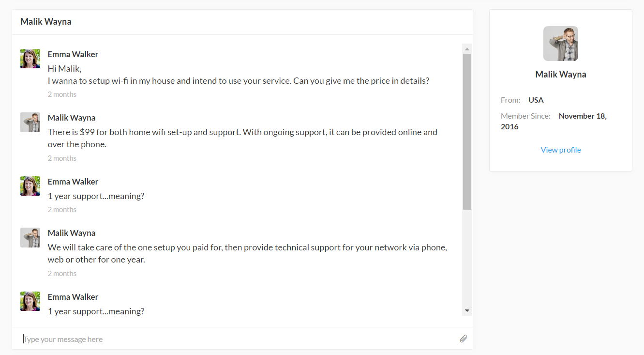Image resolution: width=644 pixels, height=355 pixels.
Task: Click Emma Walker's avatar on the first message
Action: tap(30, 59)
